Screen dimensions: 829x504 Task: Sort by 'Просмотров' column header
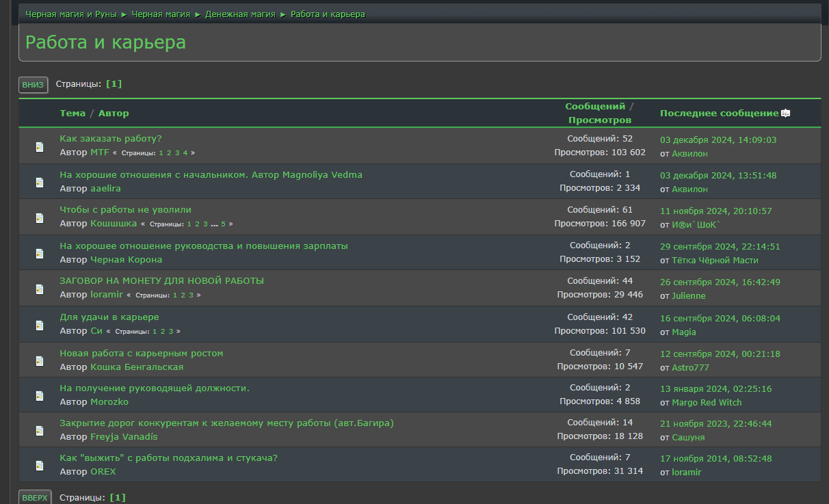click(x=600, y=120)
